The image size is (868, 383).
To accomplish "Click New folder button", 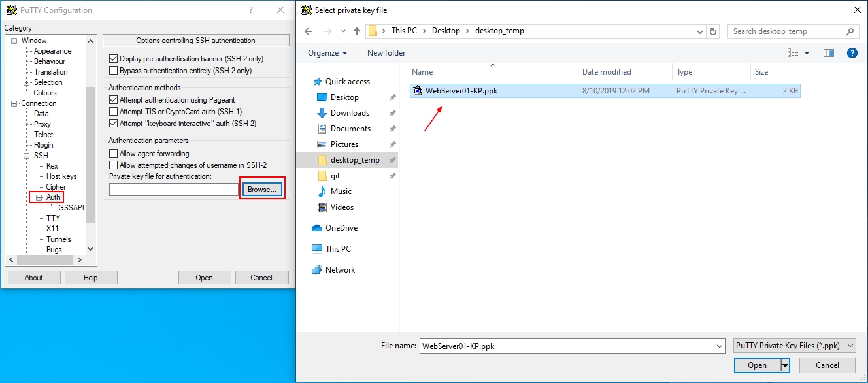I will tap(386, 53).
